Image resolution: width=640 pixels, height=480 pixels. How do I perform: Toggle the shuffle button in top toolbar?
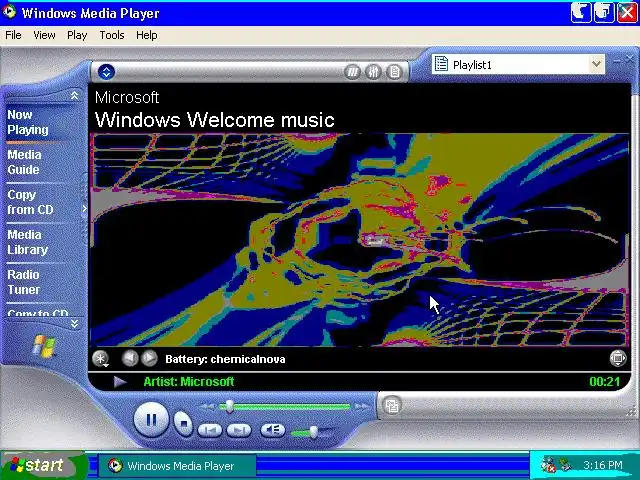(x=352, y=72)
